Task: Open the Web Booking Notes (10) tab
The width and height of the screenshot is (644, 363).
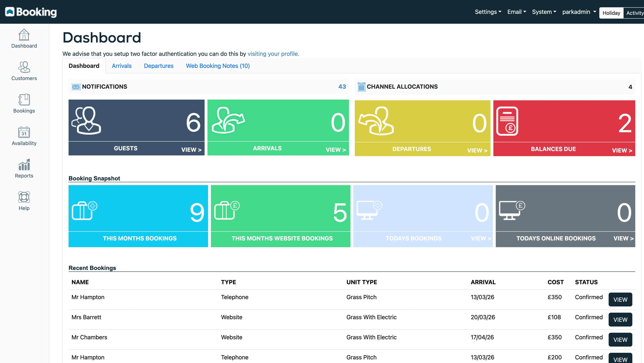Action: coord(218,66)
